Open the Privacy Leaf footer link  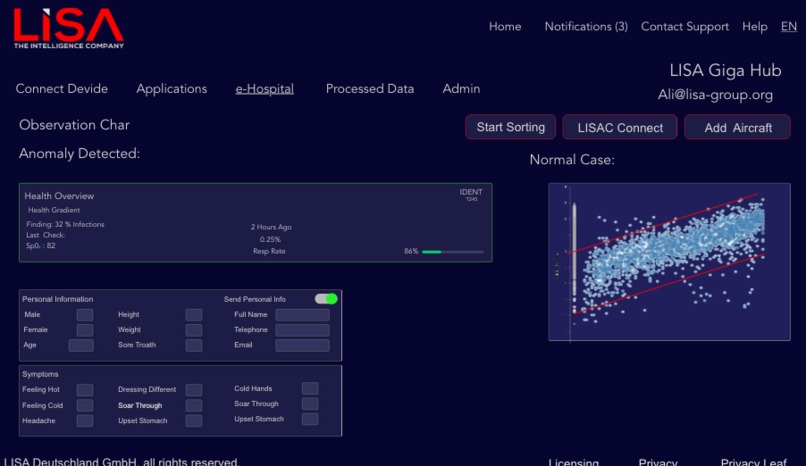(754, 462)
